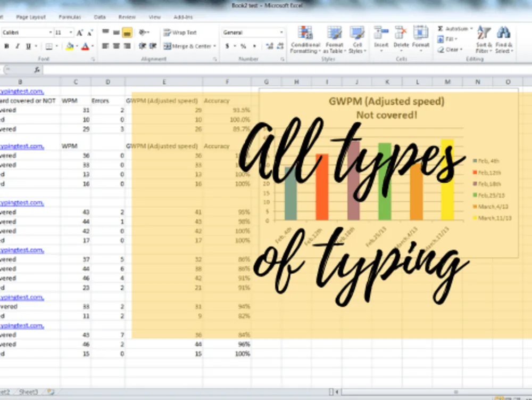Apply Comma Style

[254, 46]
